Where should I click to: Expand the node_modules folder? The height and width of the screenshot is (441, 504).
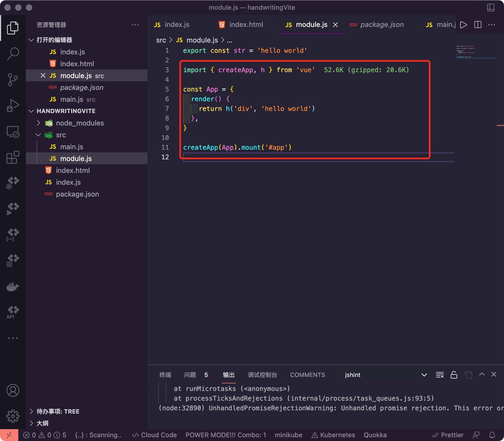tap(38, 123)
